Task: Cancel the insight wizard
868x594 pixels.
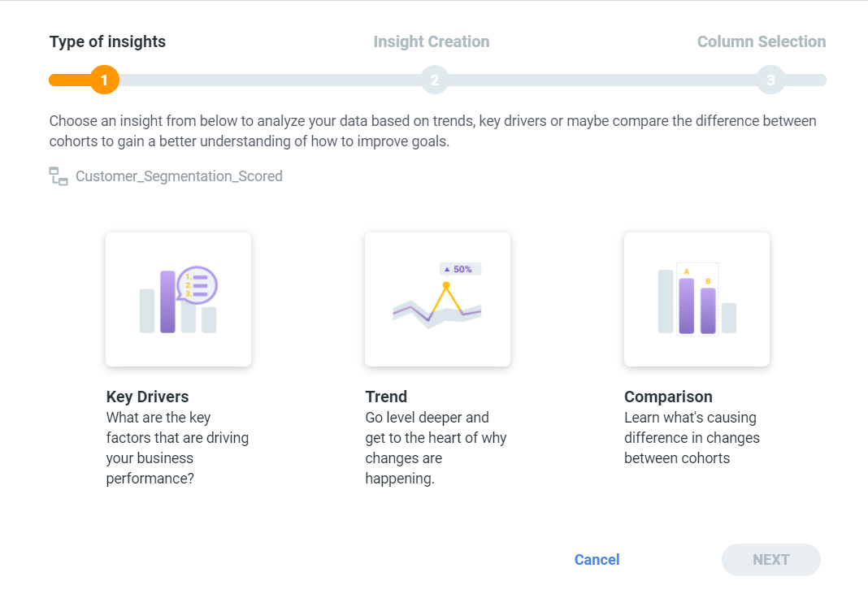Action: pyautogui.click(x=597, y=560)
